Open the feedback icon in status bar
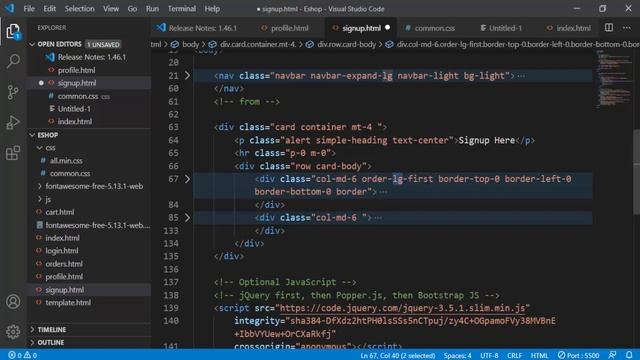The height and width of the screenshot is (360, 640). click(612, 355)
